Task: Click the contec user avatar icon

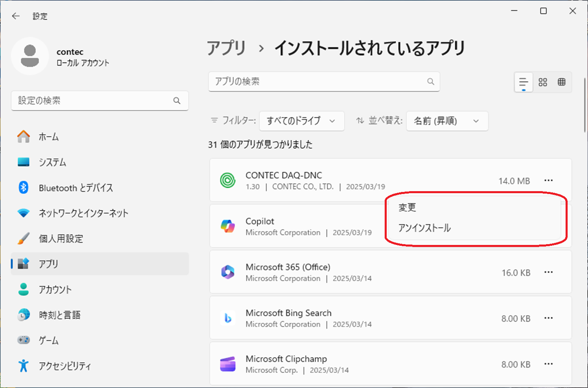Action: (30, 56)
